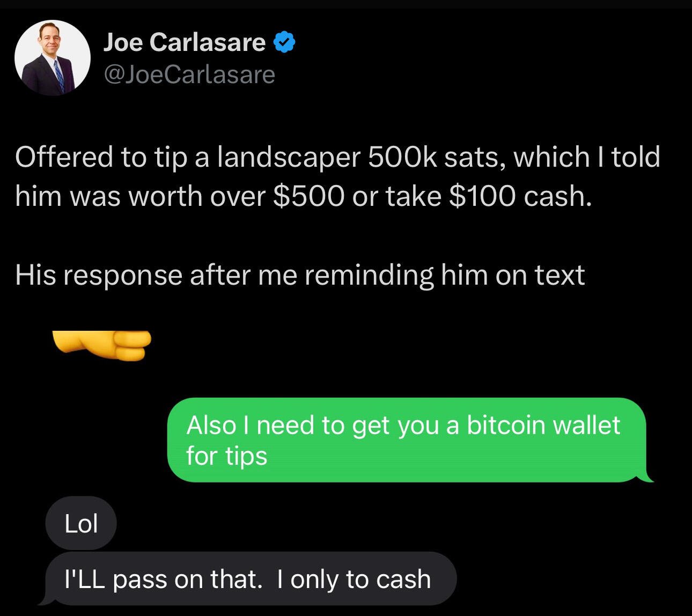Click the "$500" amount in tweet
692x616 pixels.
click(x=308, y=196)
